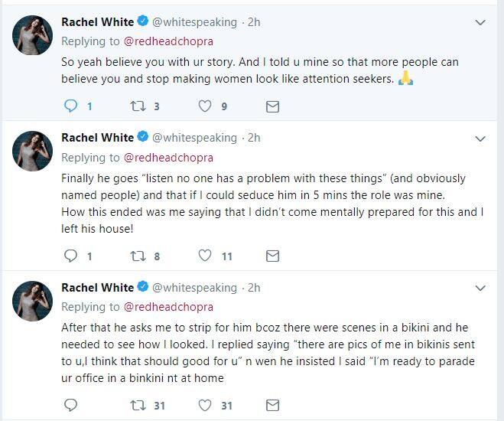The width and height of the screenshot is (504, 421).
Task: Send "So yeah believe you" tweet via message
Action: coord(272,106)
